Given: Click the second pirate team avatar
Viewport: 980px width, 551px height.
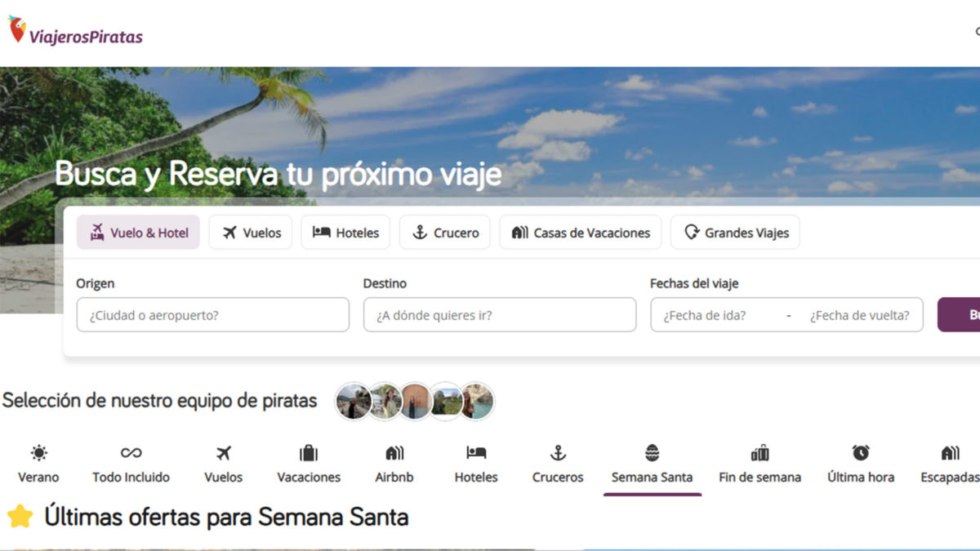Looking at the screenshot, I should coord(385,401).
